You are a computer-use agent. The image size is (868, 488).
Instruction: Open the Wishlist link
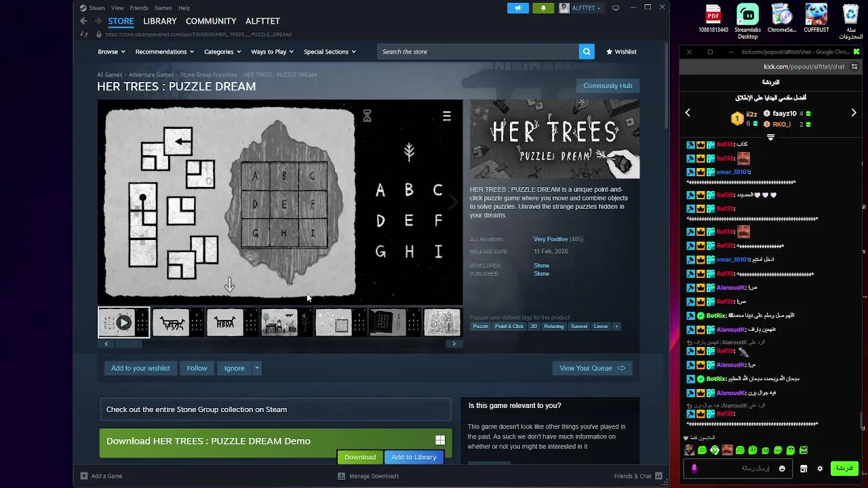(x=621, y=52)
